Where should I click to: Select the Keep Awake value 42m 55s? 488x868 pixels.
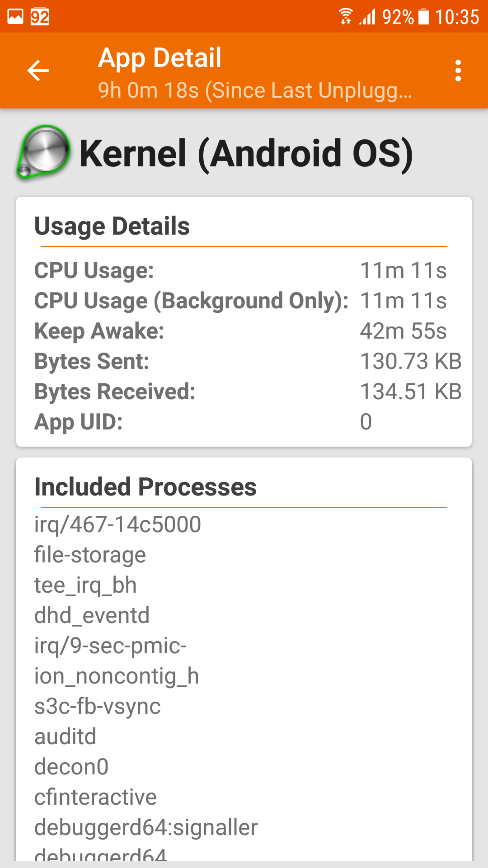click(403, 331)
